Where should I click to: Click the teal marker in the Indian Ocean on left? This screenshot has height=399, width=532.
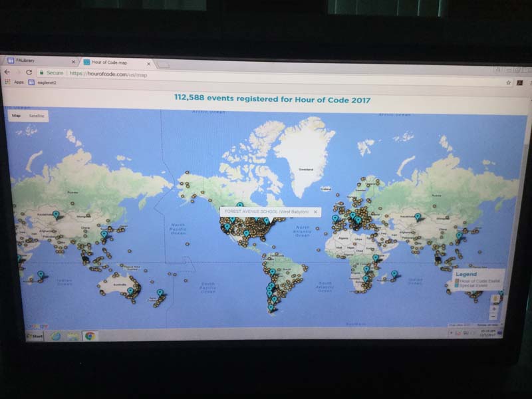click(x=41, y=275)
